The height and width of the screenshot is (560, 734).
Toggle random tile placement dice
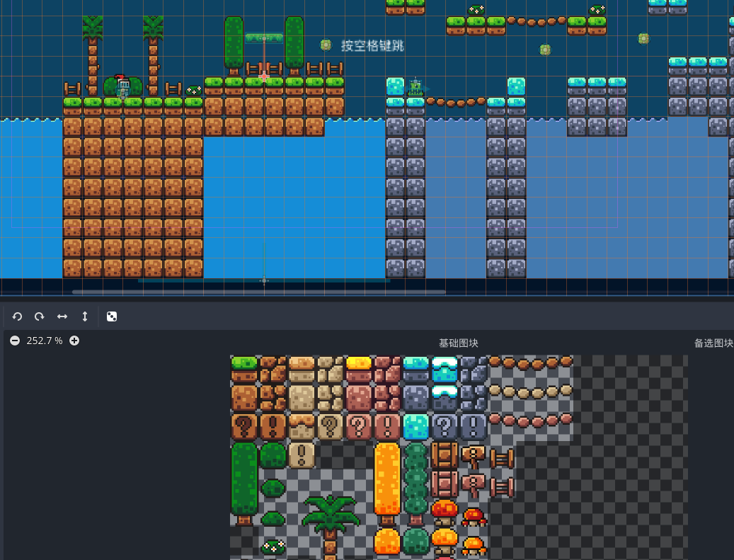coord(112,316)
